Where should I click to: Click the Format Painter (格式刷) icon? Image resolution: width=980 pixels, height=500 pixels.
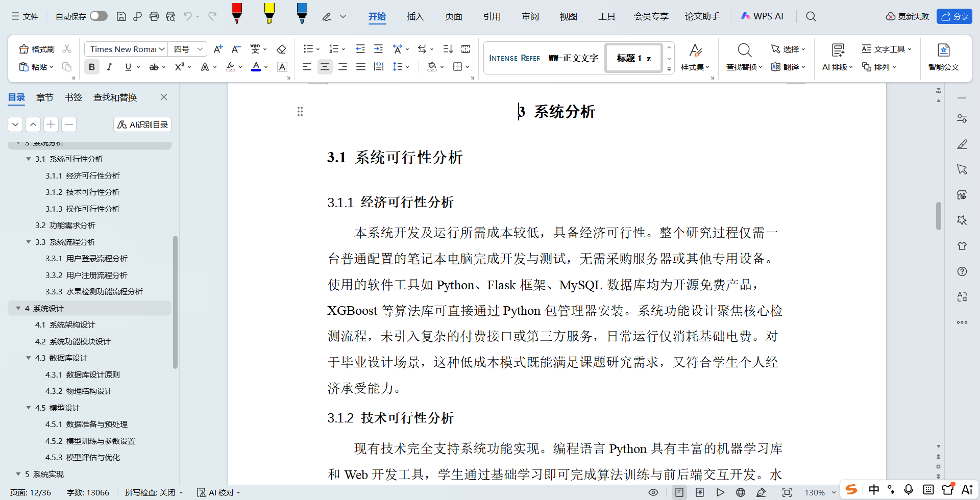tap(37, 49)
